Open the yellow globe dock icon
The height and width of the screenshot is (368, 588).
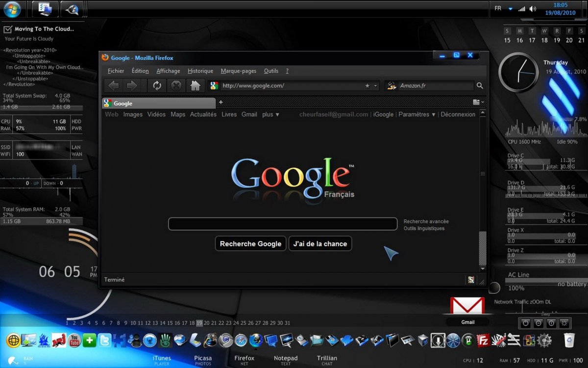[x=13, y=340]
